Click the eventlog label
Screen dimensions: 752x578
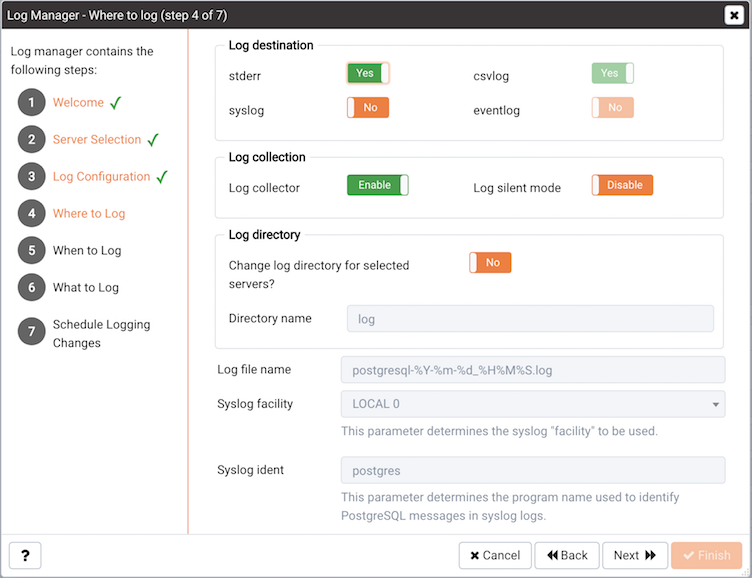pos(496,110)
